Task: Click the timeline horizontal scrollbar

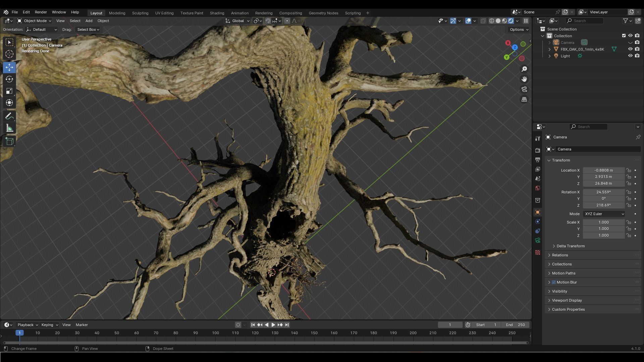Action: click(x=266, y=343)
